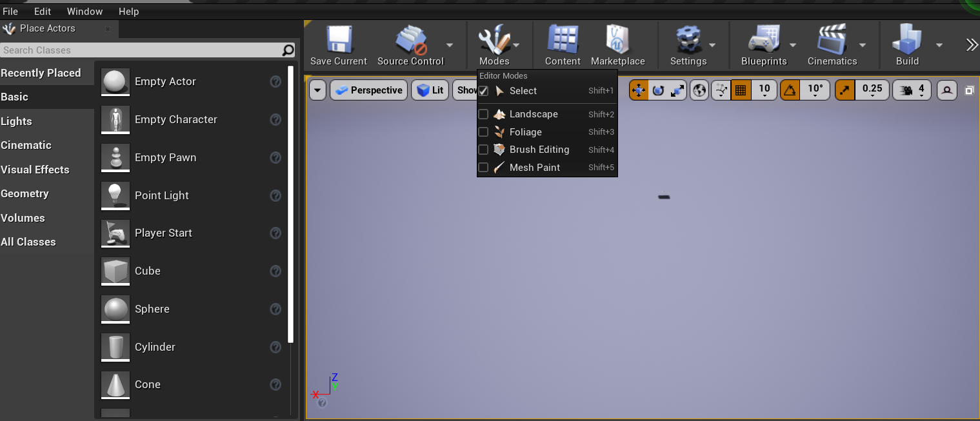This screenshot has width=980, height=421.
Task: Open the Settings dropdown arrow
Action: (x=712, y=45)
